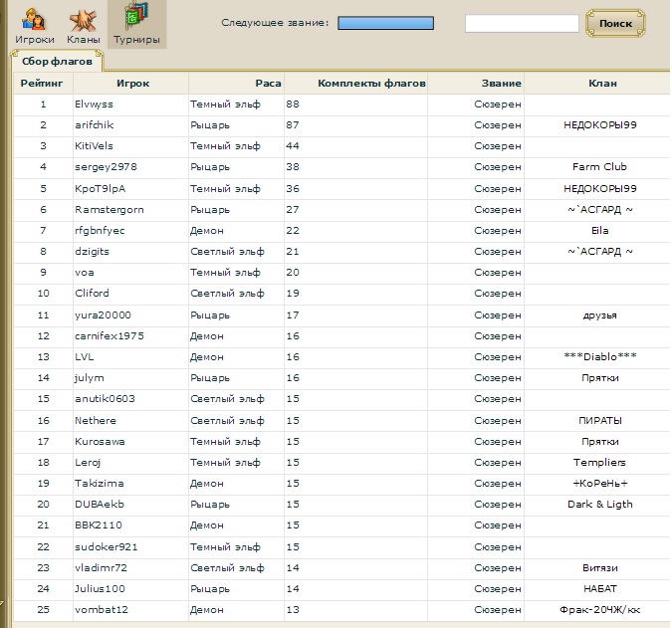Image resolution: width=672 pixels, height=628 pixels.
Task: Select player vombat12 at rank 25
Action: pyautogui.click(x=101, y=609)
